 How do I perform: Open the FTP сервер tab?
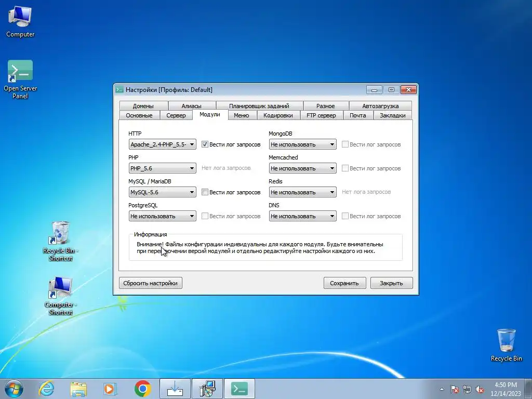tap(321, 115)
